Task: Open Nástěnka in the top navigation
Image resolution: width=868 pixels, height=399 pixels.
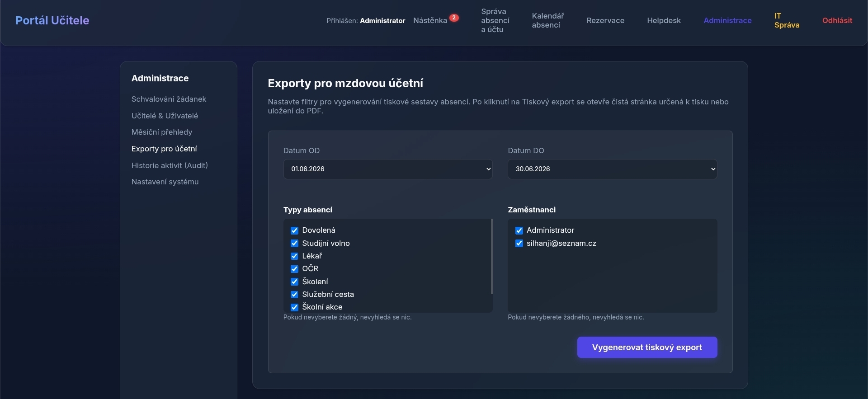Action: 430,20
